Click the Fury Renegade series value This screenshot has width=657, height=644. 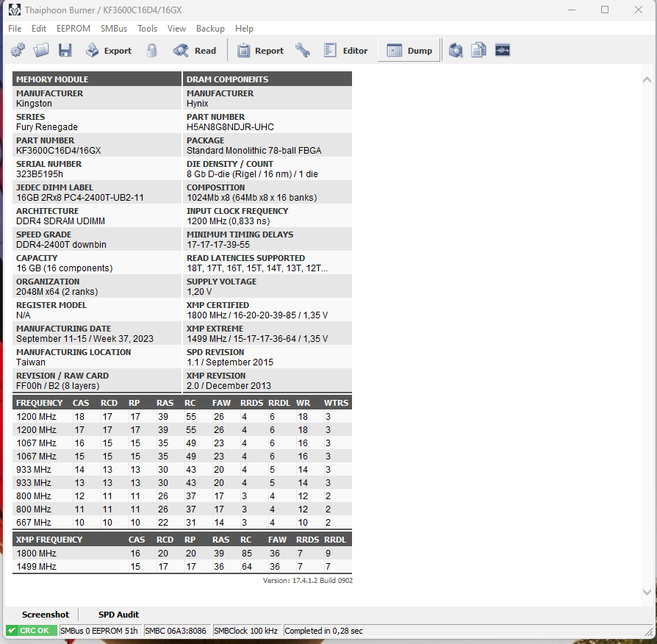pyautogui.click(x=47, y=127)
